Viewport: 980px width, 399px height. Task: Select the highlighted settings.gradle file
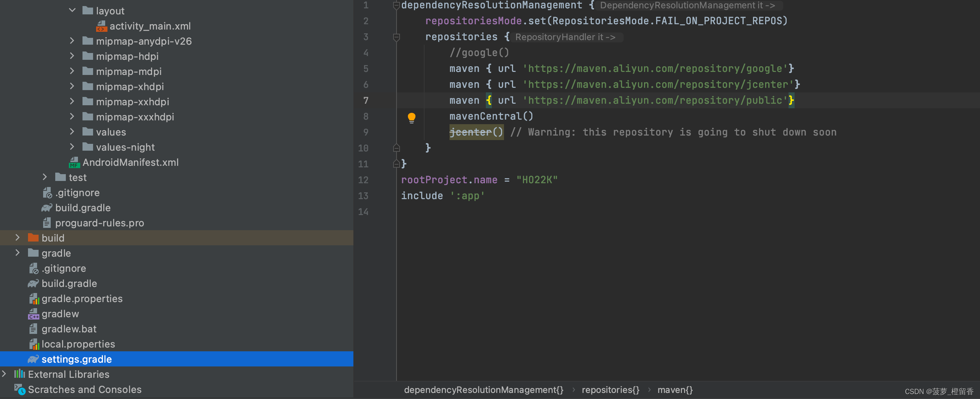tap(177, 359)
